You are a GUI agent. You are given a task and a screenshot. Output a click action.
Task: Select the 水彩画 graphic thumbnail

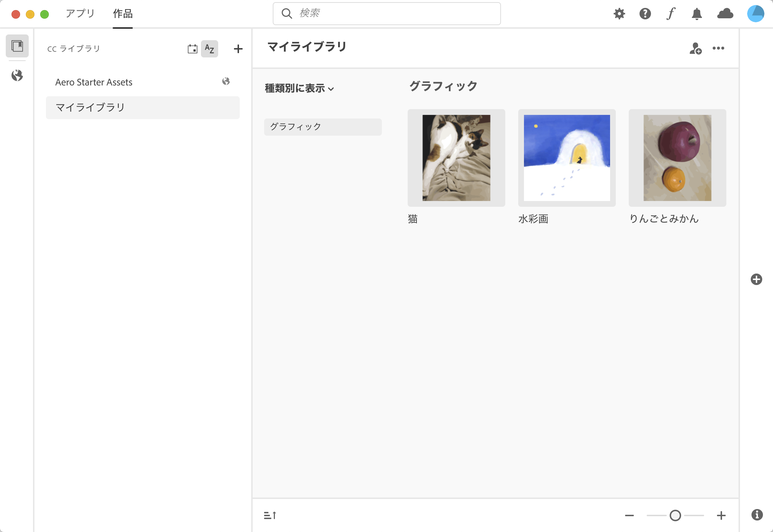point(567,158)
